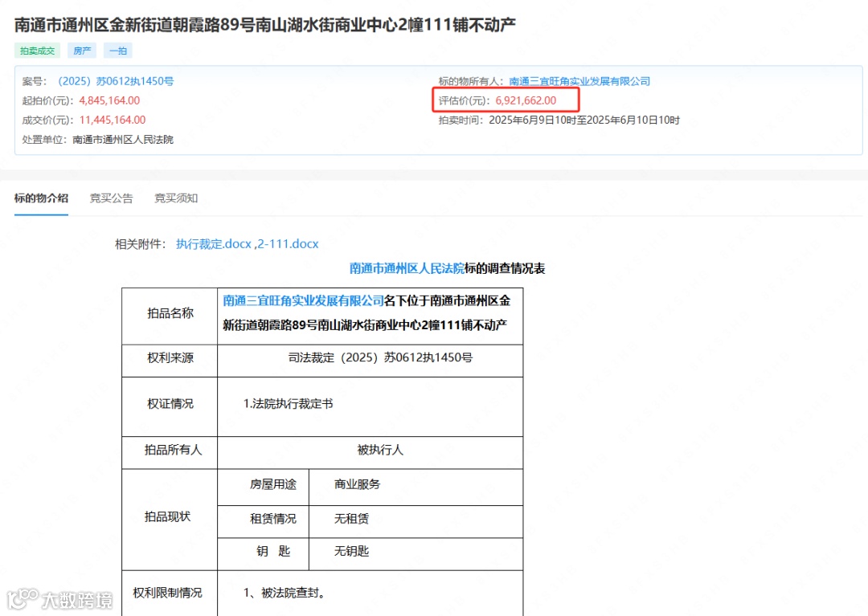Select the page title about 2幢111铺不动产
Viewport: 868px width, 616px height.
click(x=265, y=25)
